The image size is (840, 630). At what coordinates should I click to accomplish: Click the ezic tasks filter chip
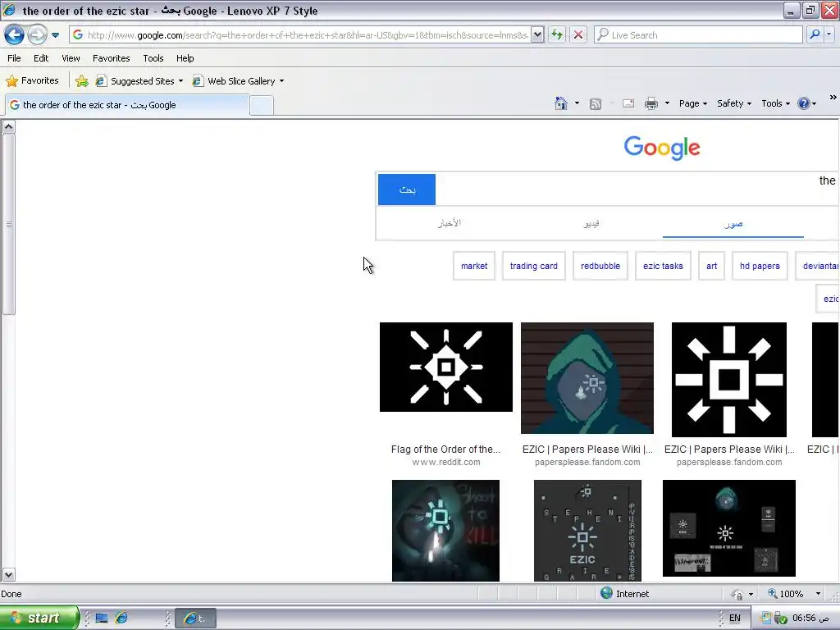point(663,266)
